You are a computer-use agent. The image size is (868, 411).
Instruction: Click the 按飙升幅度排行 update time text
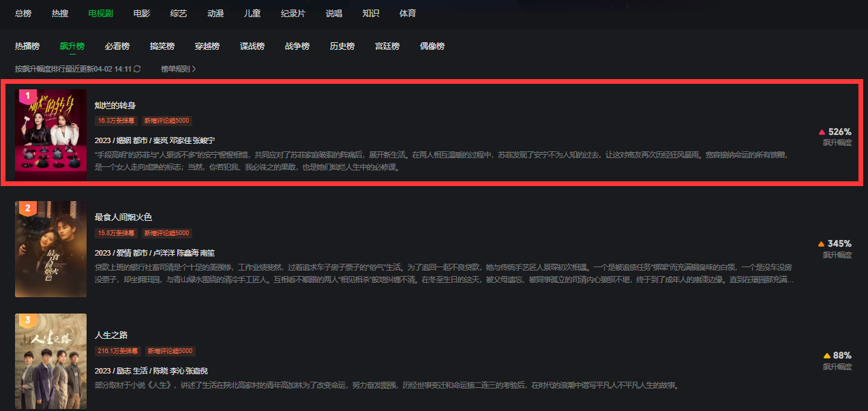(x=73, y=69)
